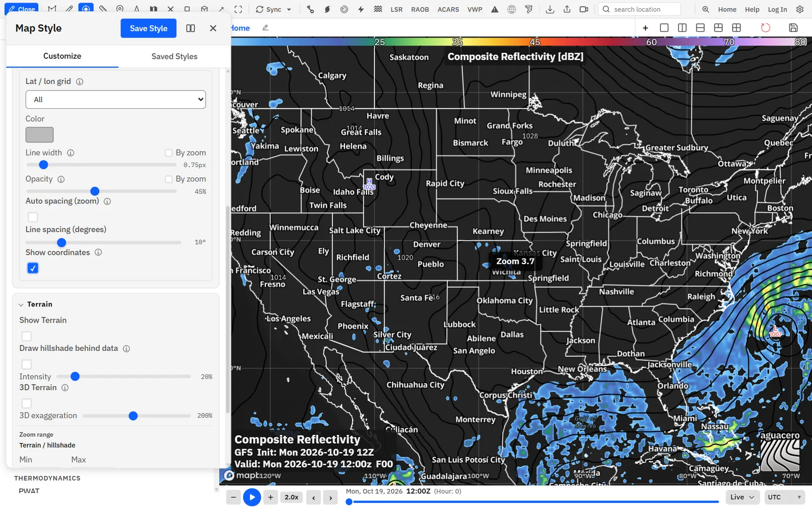Collapse the Terrain section
The width and height of the screenshot is (812, 508).
pyautogui.click(x=21, y=304)
